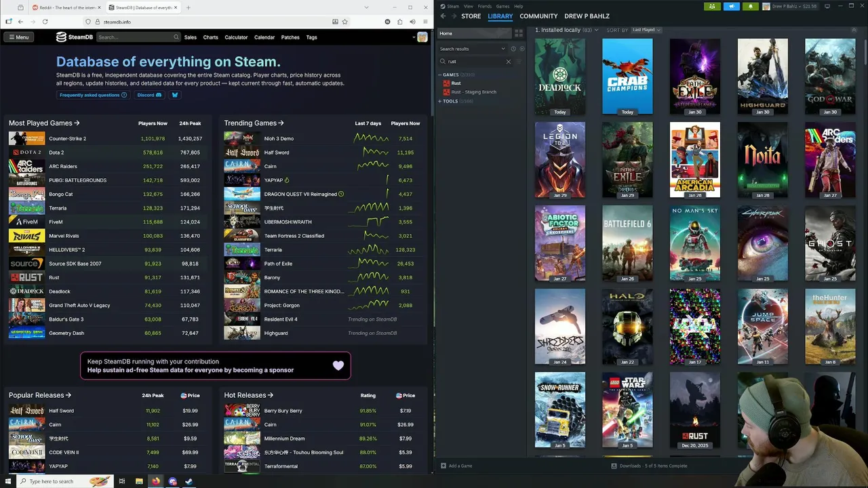
Task: Toggle the ready-to-play filter icon
Action: click(521, 49)
